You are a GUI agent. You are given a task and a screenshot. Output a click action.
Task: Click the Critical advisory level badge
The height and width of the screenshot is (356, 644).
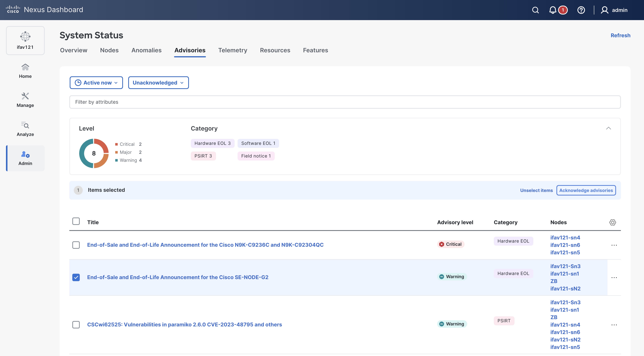[451, 244]
